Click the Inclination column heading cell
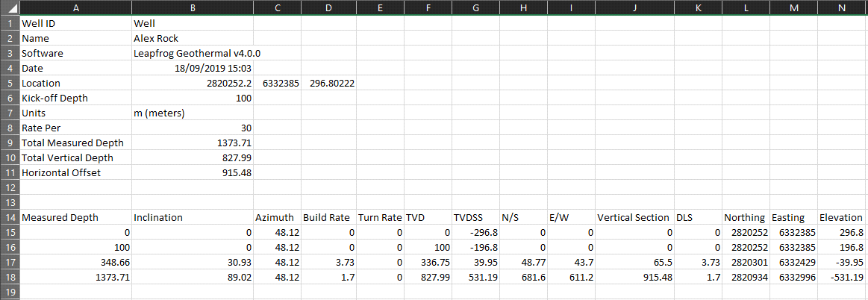Image resolution: width=868 pixels, height=300 pixels. (x=191, y=217)
